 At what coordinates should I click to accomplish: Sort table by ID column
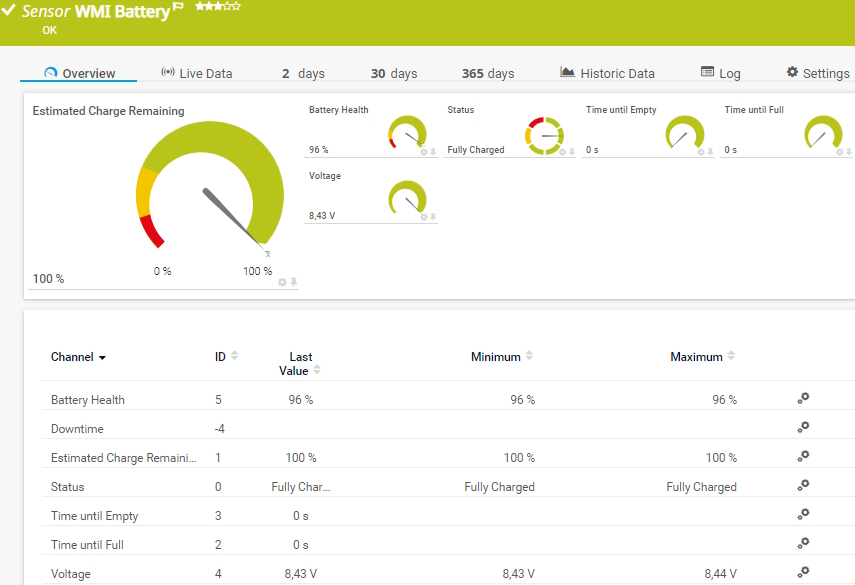234,356
